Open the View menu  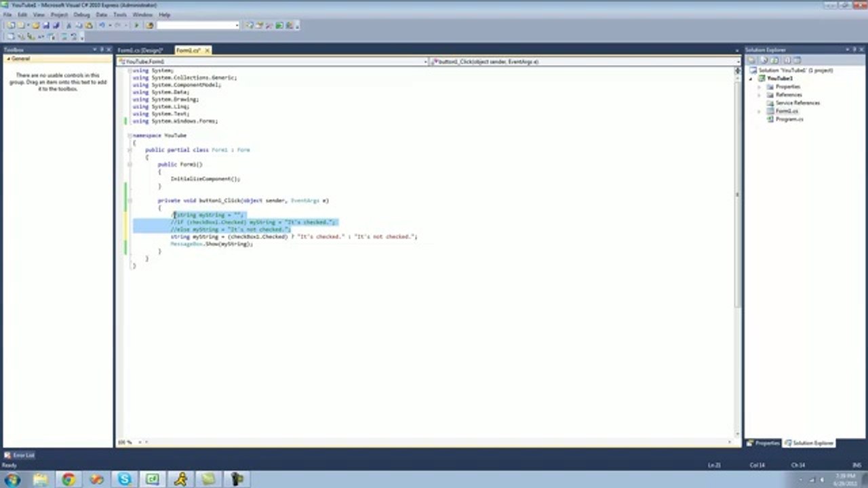(x=39, y=14)
